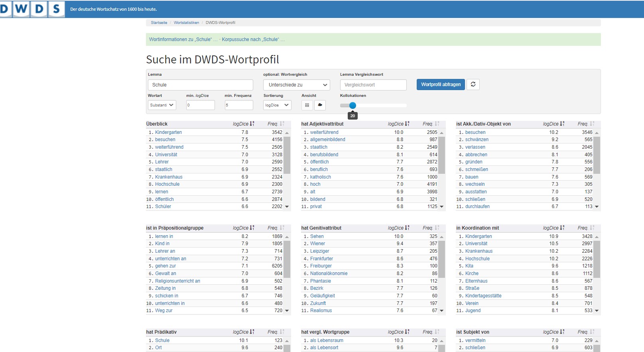Screen dimensions: 644x352
Task: Open schwänzen link in Akk./Dativ-Objekt table
Action: point(477,140)
